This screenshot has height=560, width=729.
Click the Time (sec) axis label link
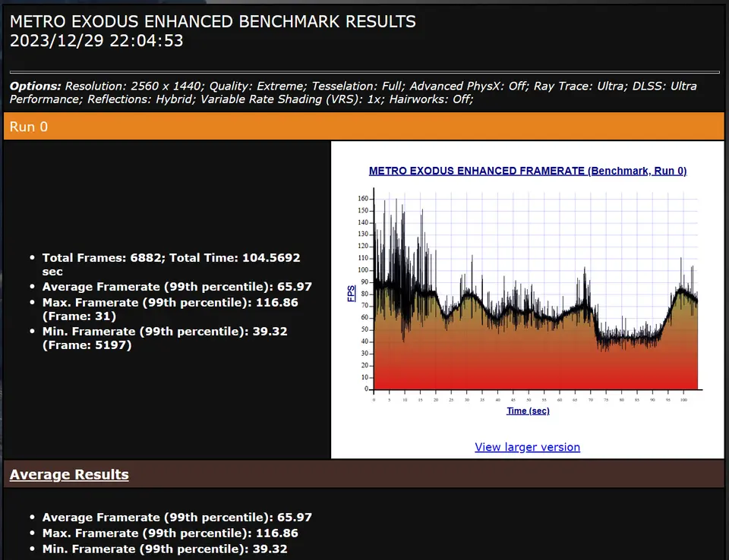[528, 411]
